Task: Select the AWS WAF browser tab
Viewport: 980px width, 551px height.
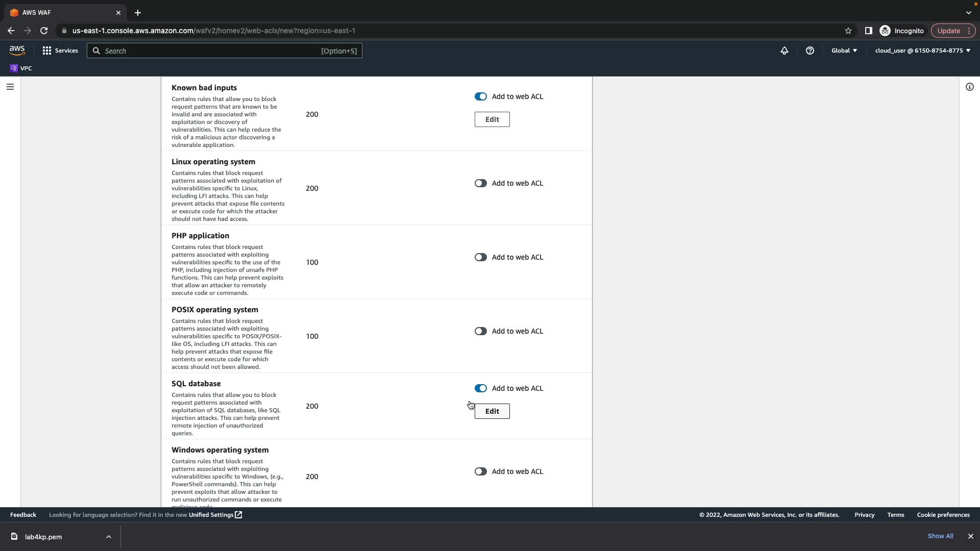Action: click(61, 13)
